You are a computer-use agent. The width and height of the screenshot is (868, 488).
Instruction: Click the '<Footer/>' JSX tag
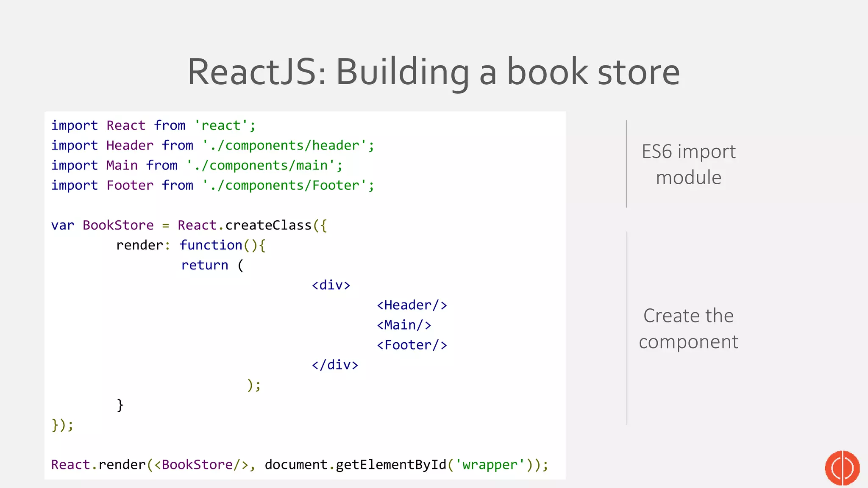pos(412,345)
